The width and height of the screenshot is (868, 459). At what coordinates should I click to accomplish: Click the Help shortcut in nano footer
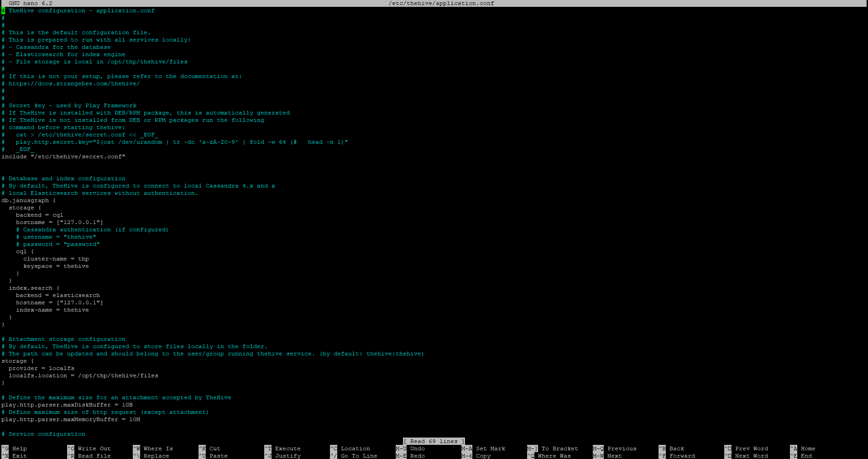(20, 449)
